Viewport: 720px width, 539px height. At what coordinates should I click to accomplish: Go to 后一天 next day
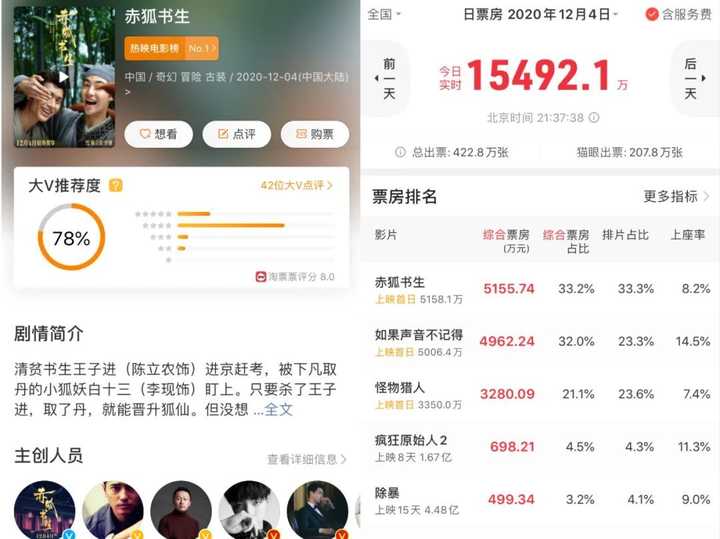click(x=693, y=79)
